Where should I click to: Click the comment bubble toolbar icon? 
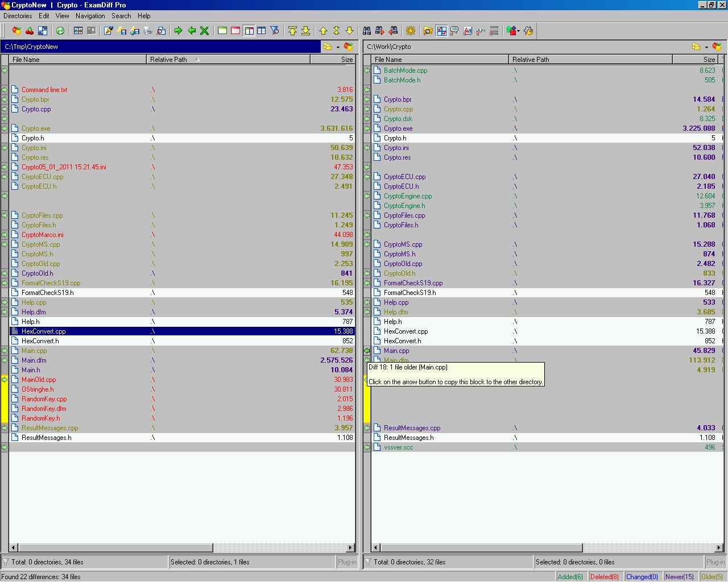click(454, 31)
